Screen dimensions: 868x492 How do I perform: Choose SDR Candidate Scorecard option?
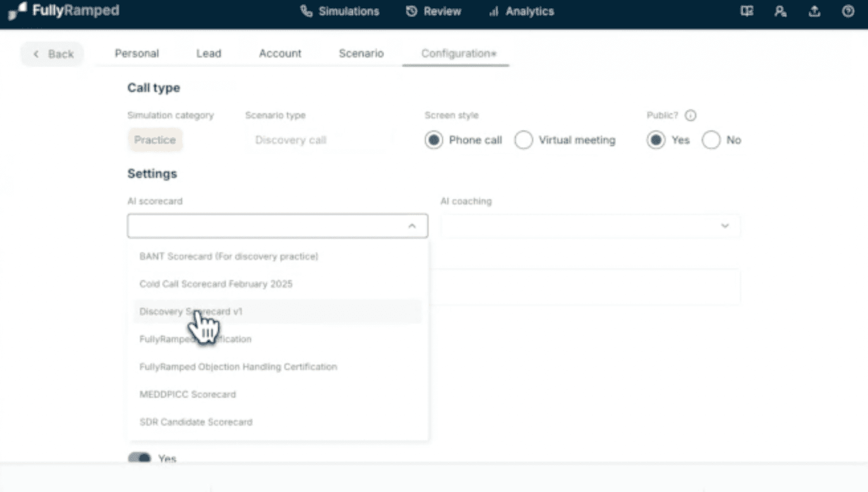(277, 422)
